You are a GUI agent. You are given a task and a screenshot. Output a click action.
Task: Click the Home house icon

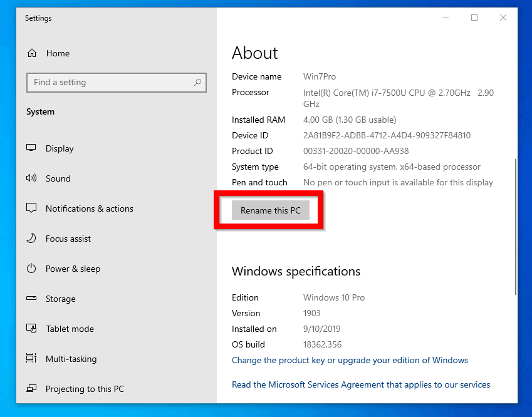31,53
